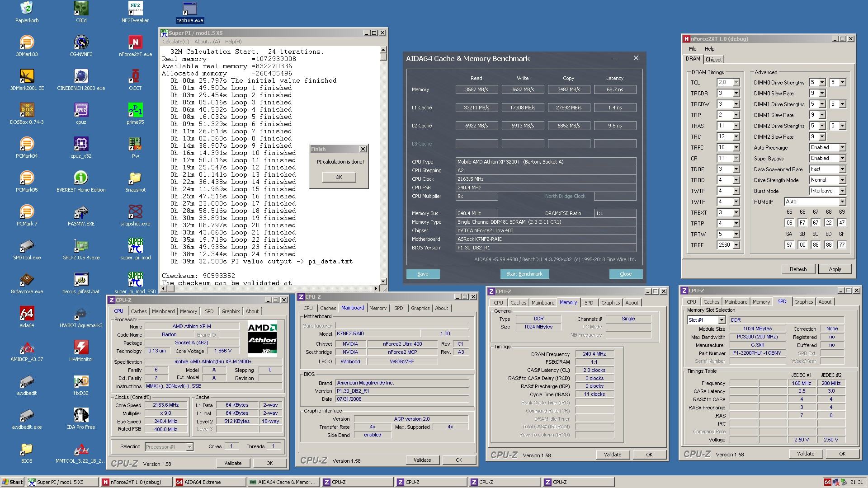The image size is (868, 488).
Task: Switch to Caches tab in CPU window
Action: [x=139, y=311]
